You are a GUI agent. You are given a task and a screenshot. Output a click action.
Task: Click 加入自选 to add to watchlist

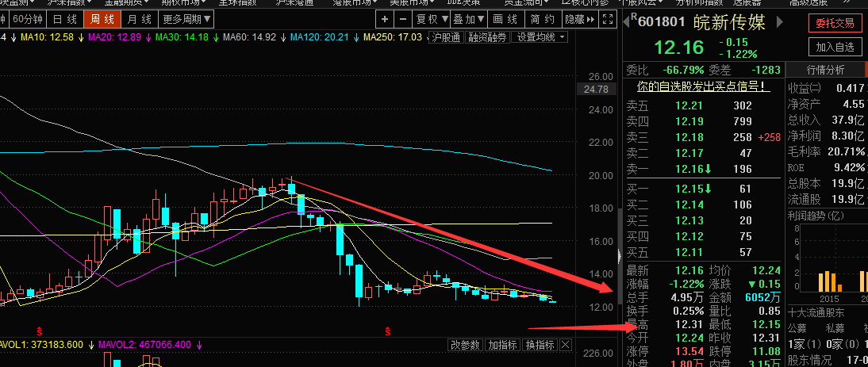(835, 47)
